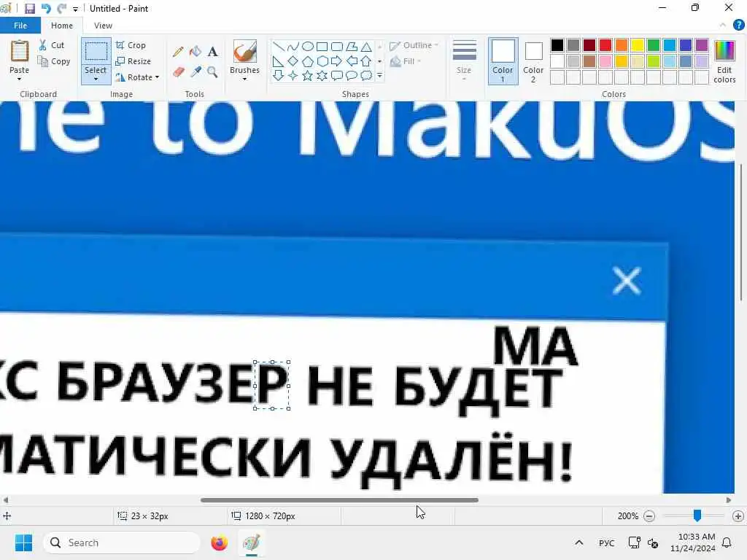The height and width of the screenshot is (560, 747).
Task: Click the Windows taskbar Search box
Action: point(122,542)
